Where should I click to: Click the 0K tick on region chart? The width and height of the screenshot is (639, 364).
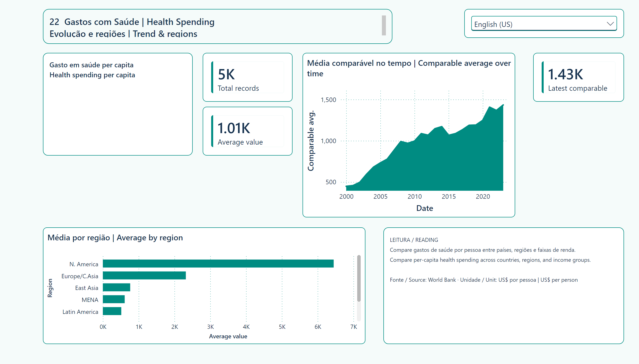coord(103,327)
